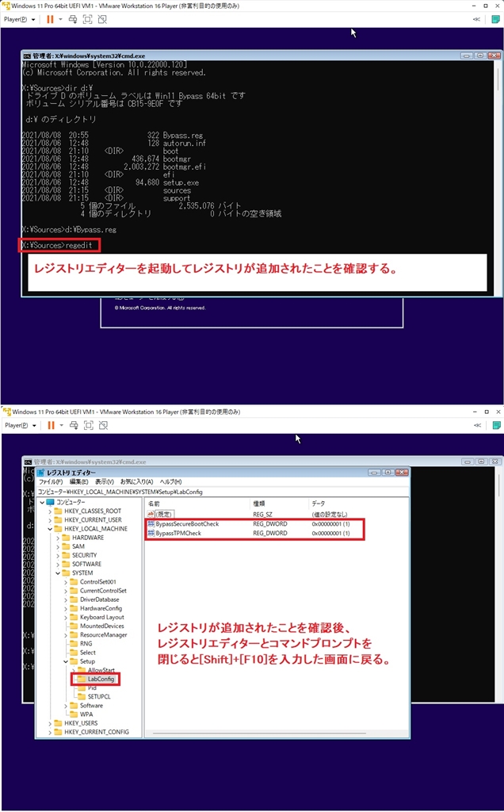The image size is (504, 812).
Task: Toggle Unity mode in VMware window showing Registry Editor
Action: click(x=104, y=425)
